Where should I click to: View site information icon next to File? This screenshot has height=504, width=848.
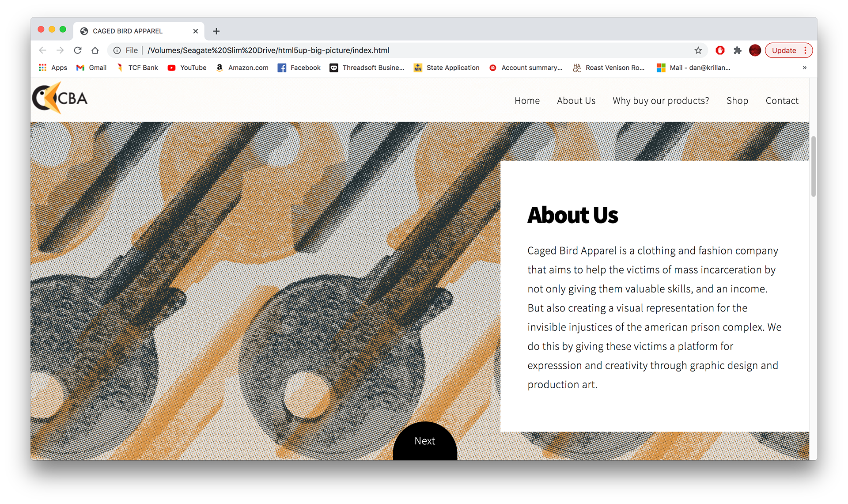pos(117,50)
